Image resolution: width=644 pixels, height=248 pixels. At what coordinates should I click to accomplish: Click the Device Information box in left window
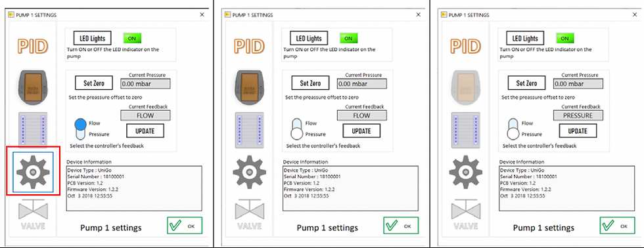134,188
